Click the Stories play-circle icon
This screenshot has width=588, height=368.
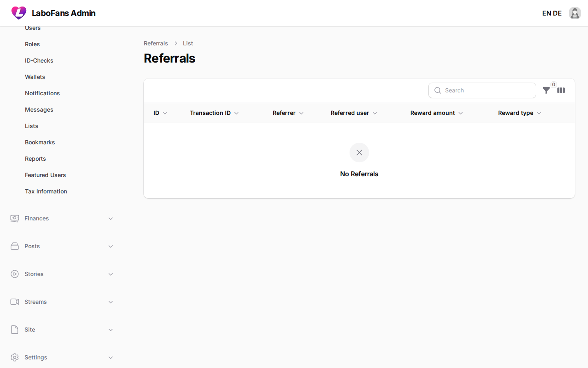click(15, 274)
